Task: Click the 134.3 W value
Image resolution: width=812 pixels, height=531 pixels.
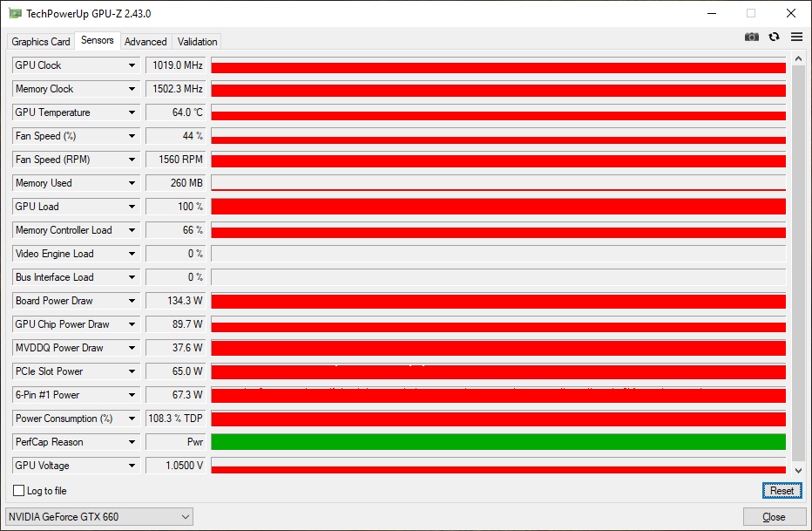Action: (x=175, y=301)
